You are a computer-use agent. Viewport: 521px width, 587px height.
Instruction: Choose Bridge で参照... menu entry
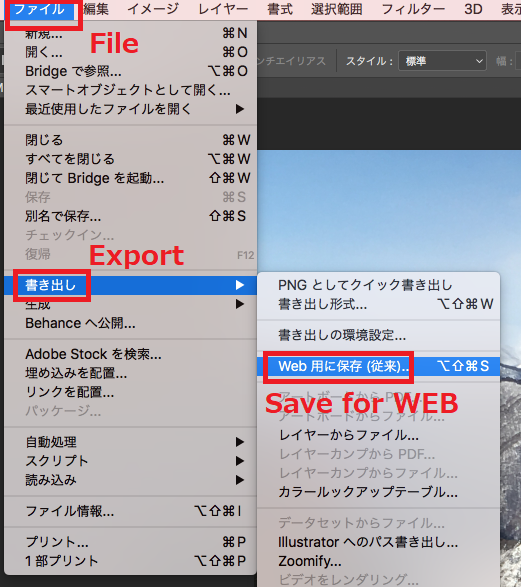pos(130,71)
